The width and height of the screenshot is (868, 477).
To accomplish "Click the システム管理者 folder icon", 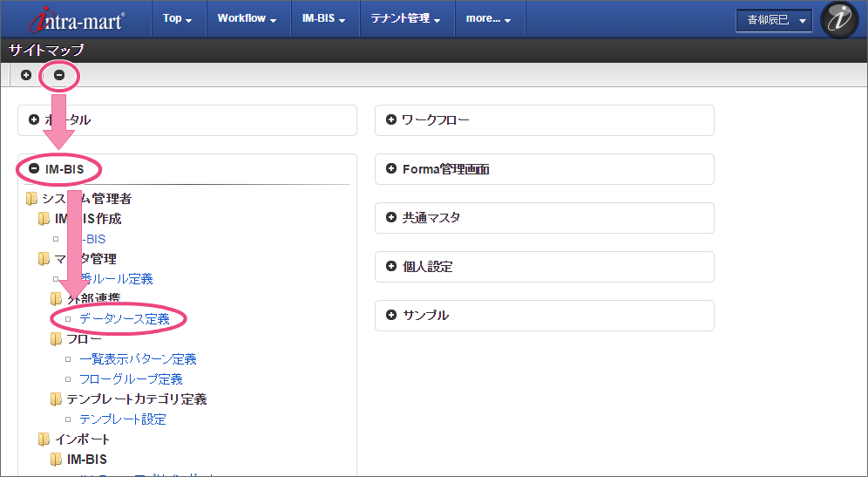I will (31, 198).
